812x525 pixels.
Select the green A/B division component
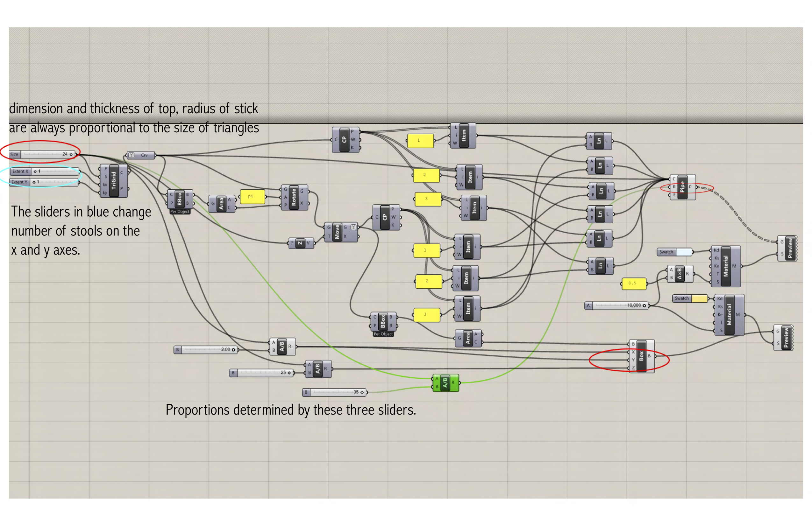pyautogui.click(x=445, y=383)
